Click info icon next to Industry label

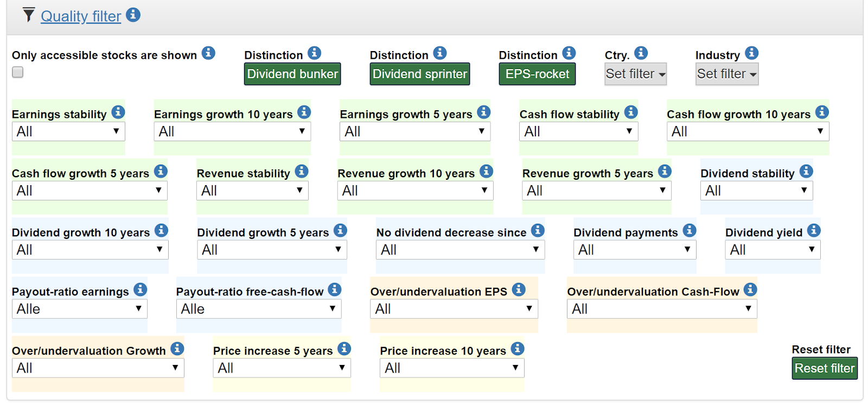tap(751, 53)
